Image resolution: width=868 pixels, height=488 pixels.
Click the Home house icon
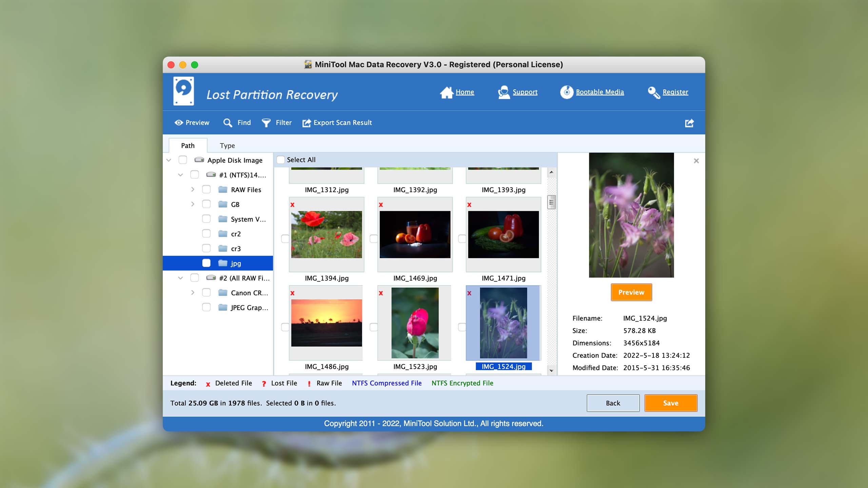pyautogui.click(x=447, y=92)
